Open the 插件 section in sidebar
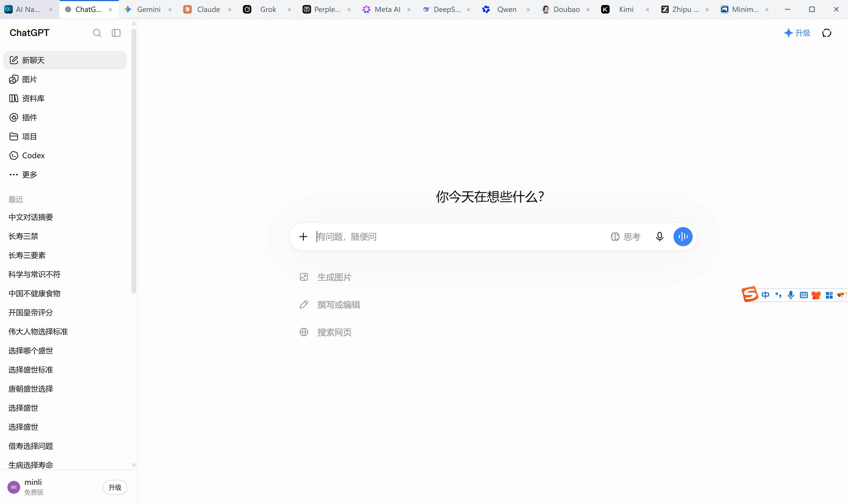848x504 pixels. [65, 117]
